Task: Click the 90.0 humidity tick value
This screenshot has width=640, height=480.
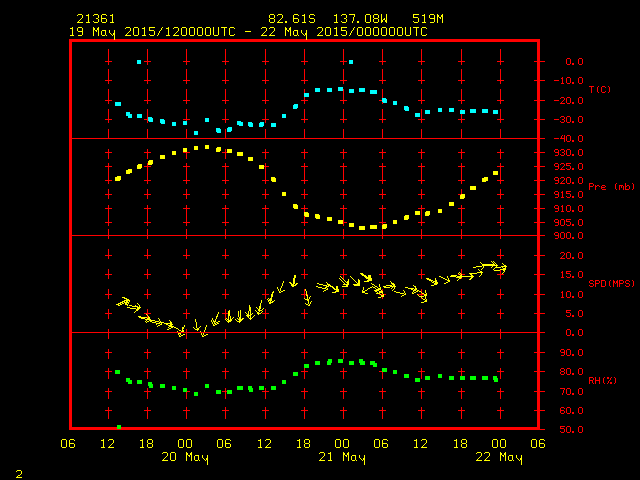Action: pos(571,353)
